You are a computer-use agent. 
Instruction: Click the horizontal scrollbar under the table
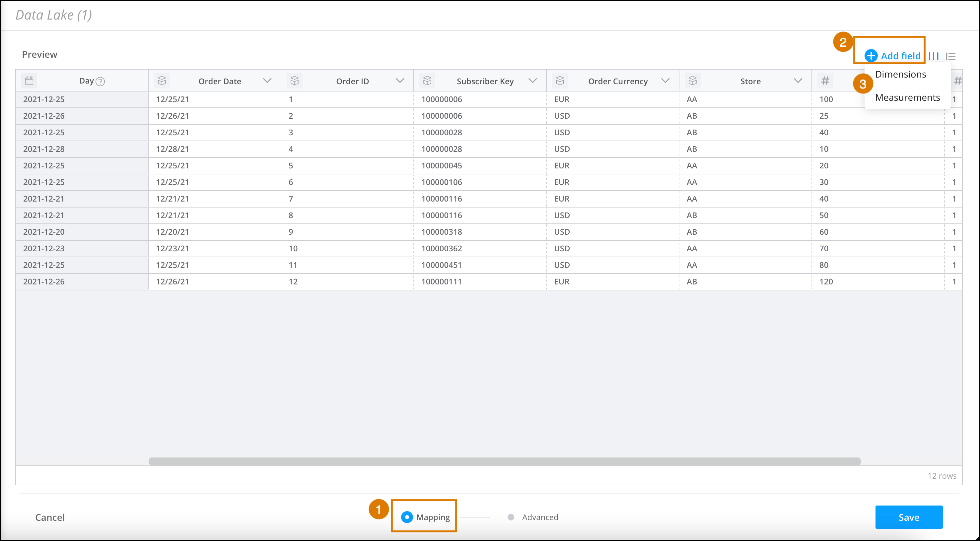(x=505, y=461)
